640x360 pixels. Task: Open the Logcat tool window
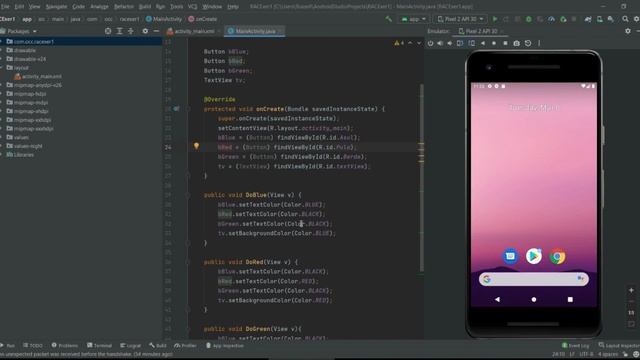point(131,346)
